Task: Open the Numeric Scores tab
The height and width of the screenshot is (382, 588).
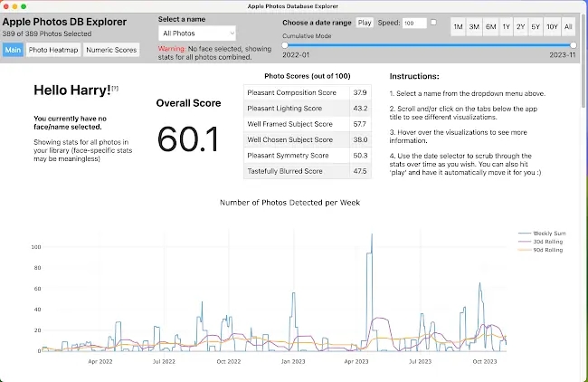Action: pyautogui.click(x=111, y=50)
